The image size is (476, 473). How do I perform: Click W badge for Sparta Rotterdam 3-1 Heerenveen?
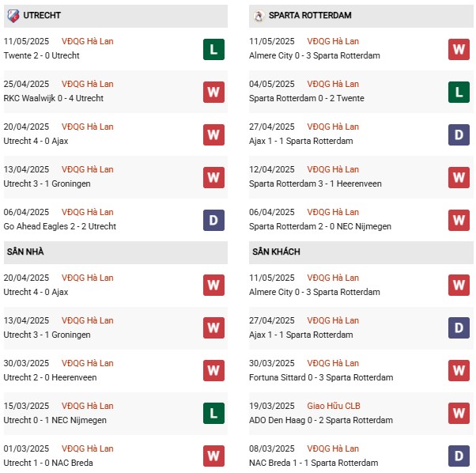[x=459, y=177]
